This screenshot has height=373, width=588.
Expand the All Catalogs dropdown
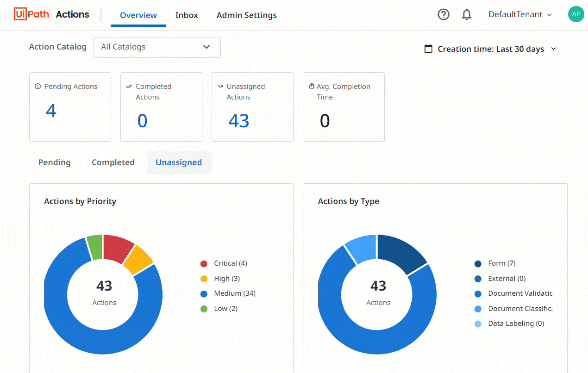(x=157, y=47)
